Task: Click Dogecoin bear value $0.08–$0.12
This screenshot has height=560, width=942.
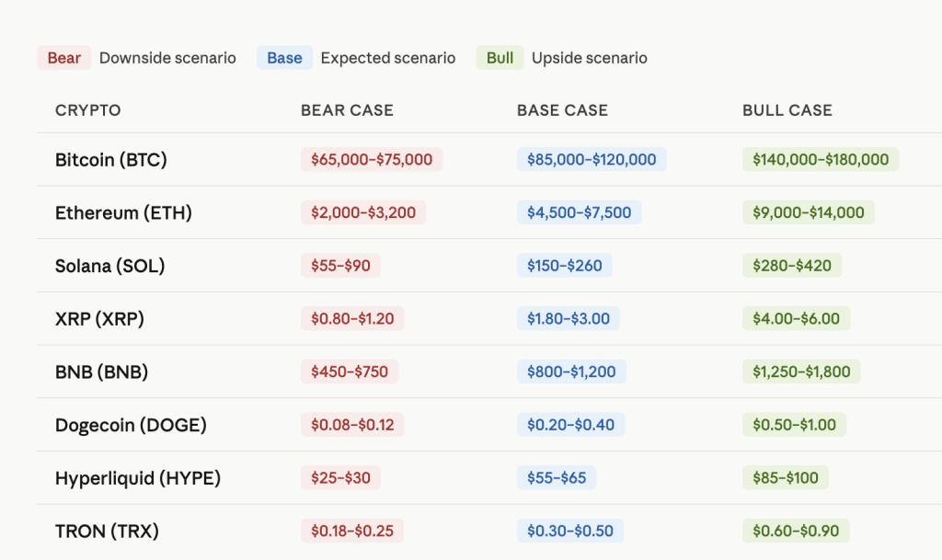Action: [x=352, y=425]
